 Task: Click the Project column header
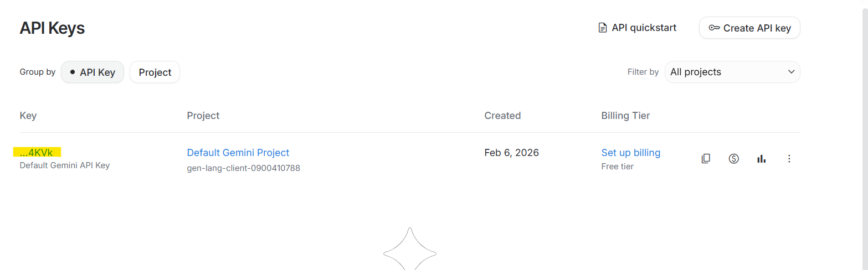(203, 116)
